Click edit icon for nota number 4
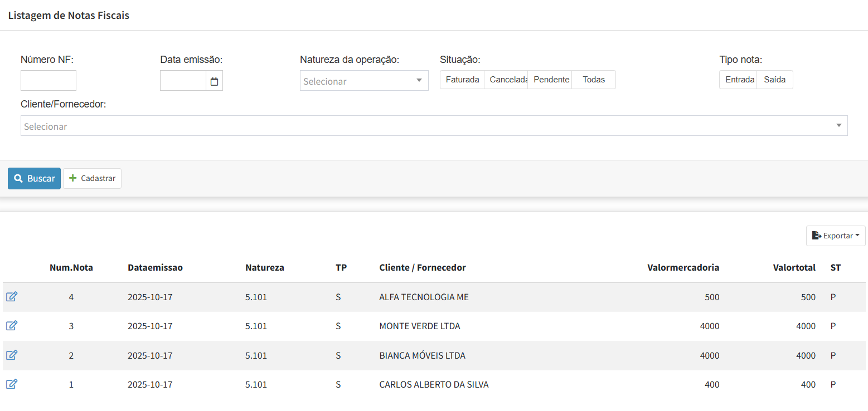 [x=12, y=297]
